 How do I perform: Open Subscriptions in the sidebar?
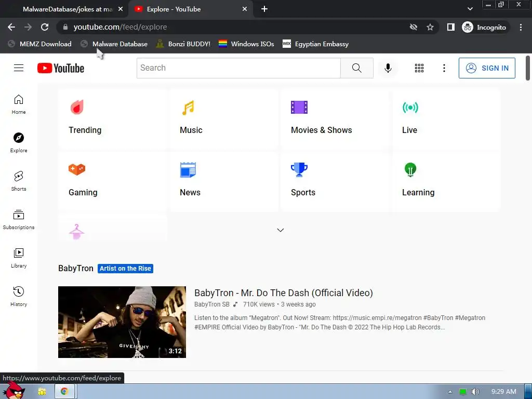[19, 220]
